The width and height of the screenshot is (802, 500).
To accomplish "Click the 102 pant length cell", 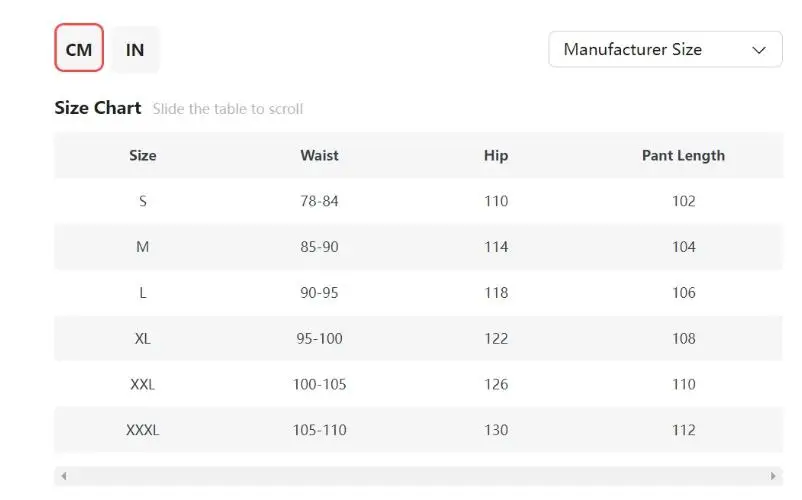I will coord(683,201).
